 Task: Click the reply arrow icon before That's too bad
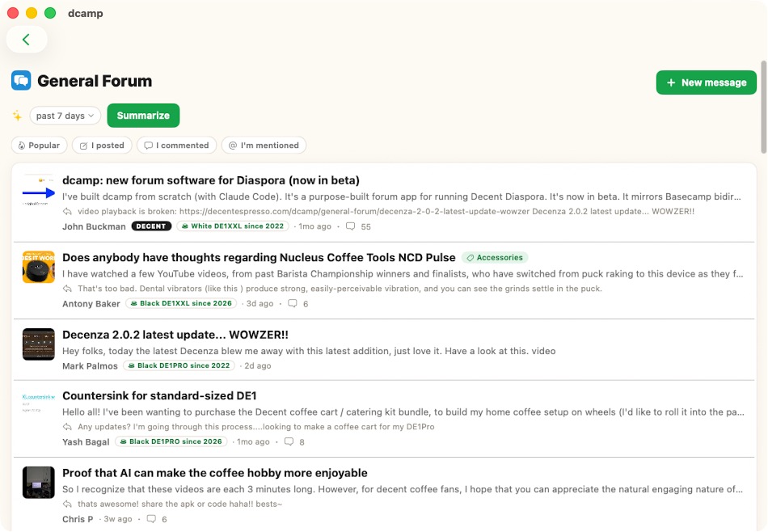coord(68,289)
